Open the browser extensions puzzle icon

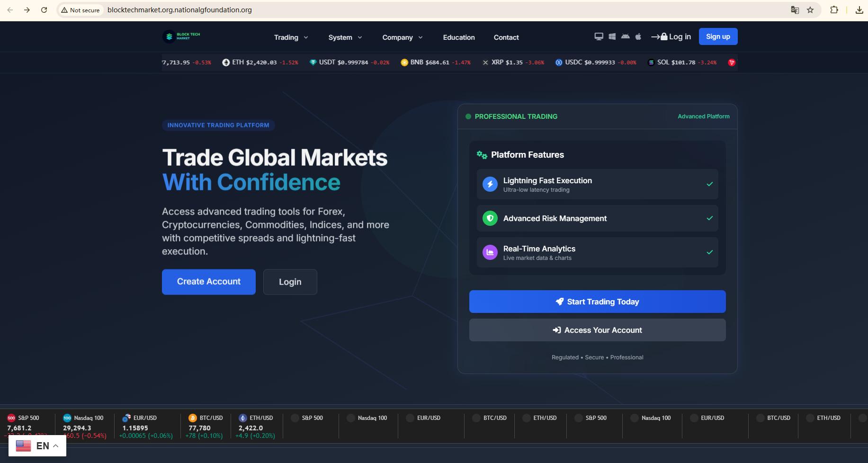click(834, 10)
